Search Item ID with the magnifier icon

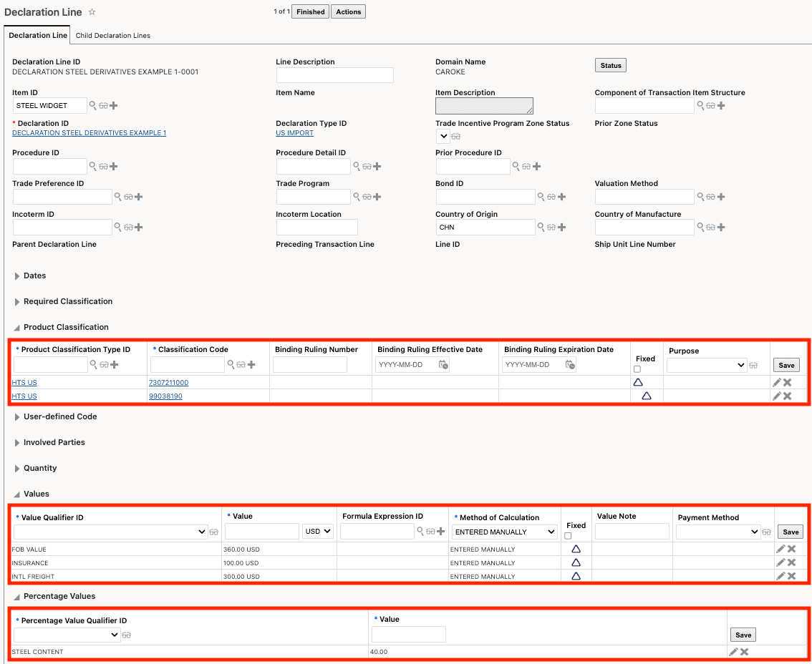click(92, 106)
